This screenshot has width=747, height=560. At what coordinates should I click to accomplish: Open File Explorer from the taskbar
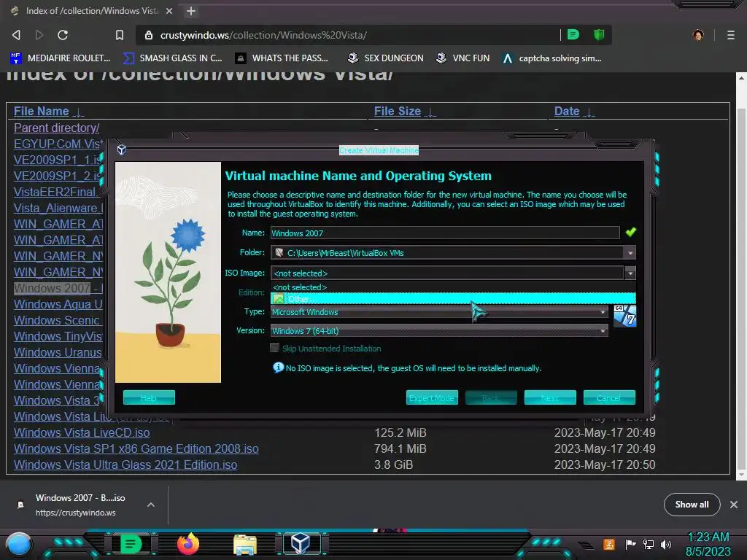[x=245, y=545]
